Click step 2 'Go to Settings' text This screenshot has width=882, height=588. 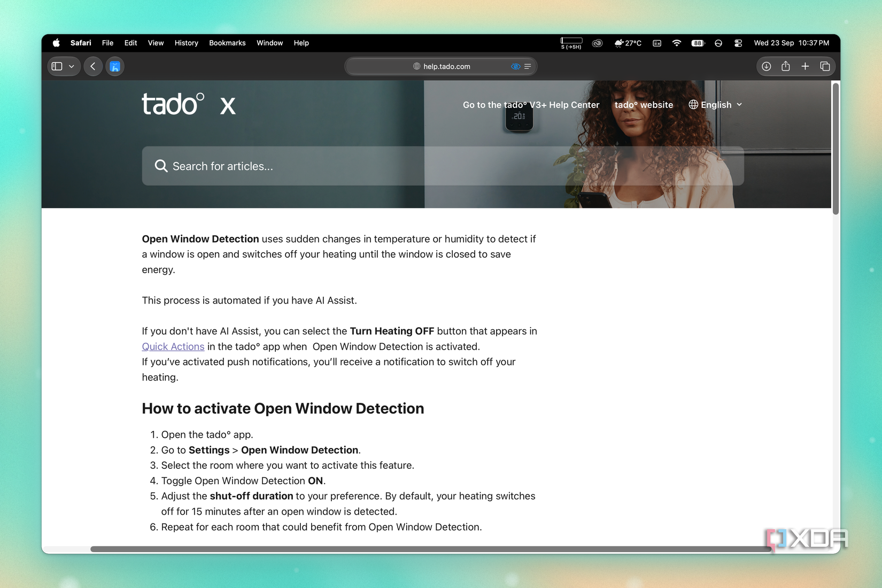261,450
